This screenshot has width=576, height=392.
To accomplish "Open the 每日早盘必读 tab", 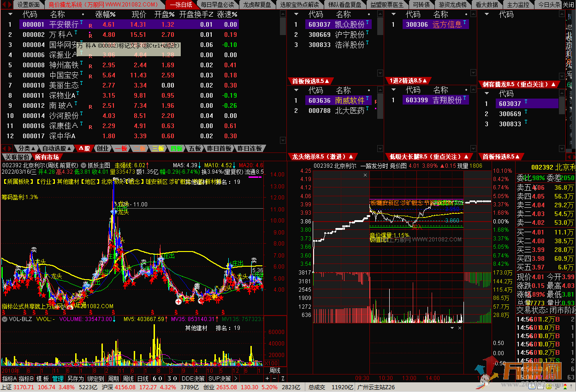I will point(217,5).
